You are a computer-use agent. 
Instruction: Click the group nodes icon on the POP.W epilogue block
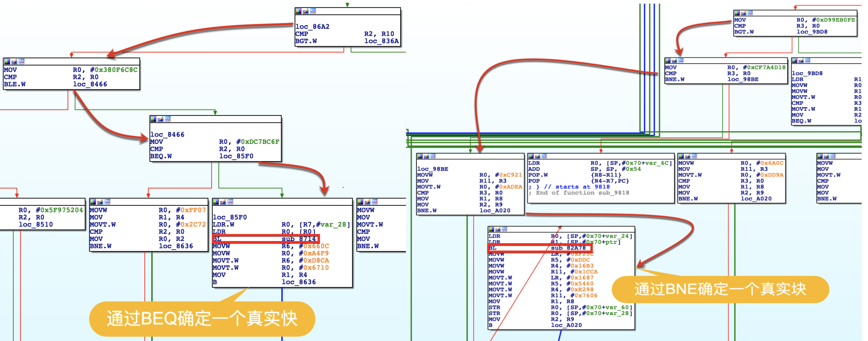(544, 156)
